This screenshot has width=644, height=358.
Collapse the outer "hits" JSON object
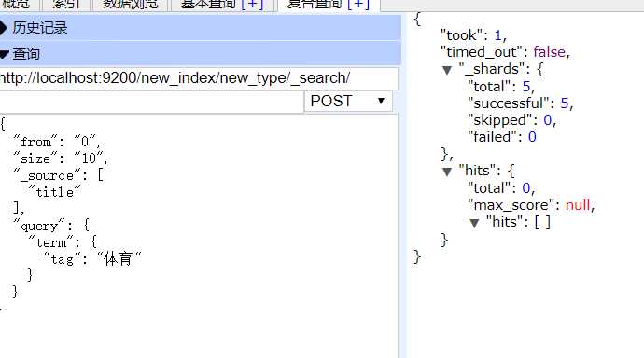(447, 172)
